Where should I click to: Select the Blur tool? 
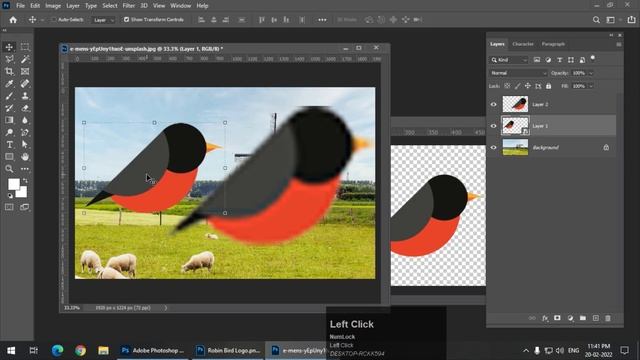click(x=25, y=120)
